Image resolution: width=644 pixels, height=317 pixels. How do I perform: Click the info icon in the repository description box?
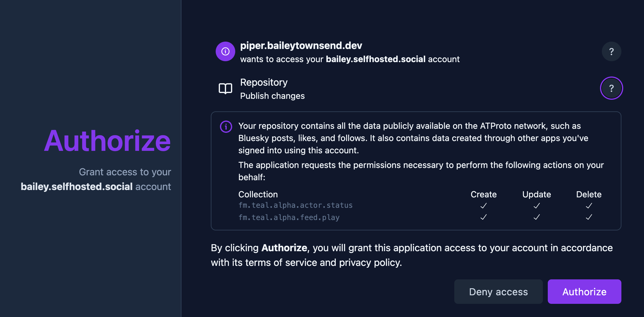coord(226,126)
